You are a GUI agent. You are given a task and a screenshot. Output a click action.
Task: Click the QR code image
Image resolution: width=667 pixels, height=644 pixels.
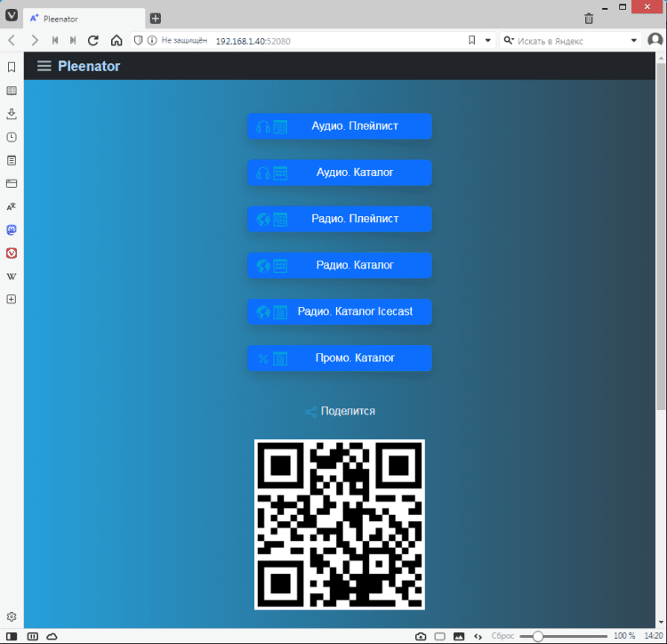(340, 525)
